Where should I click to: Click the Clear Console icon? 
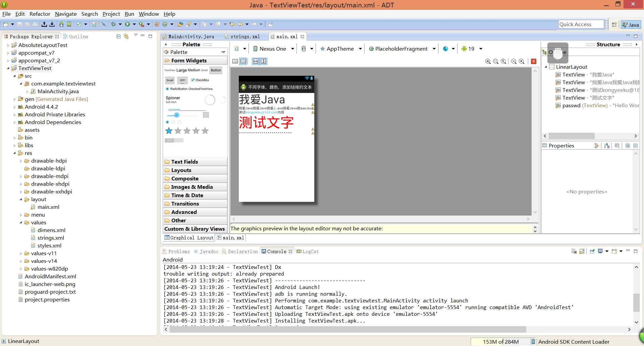click(x=574, y=251)
